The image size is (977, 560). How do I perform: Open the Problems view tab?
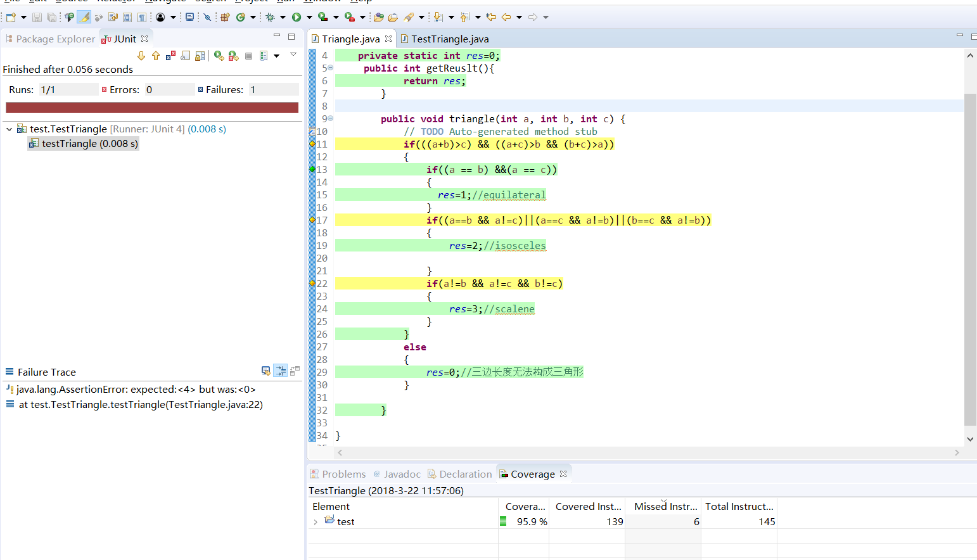coord(338,474)
